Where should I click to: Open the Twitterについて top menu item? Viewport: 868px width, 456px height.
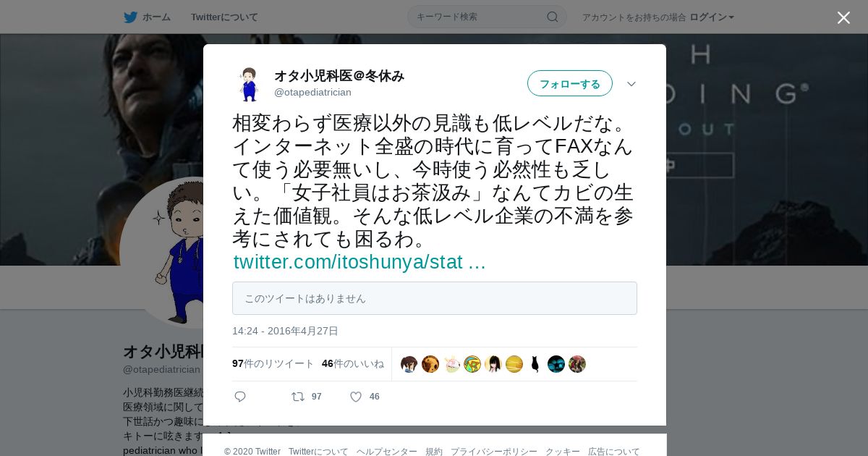click(x=224, y=17)
